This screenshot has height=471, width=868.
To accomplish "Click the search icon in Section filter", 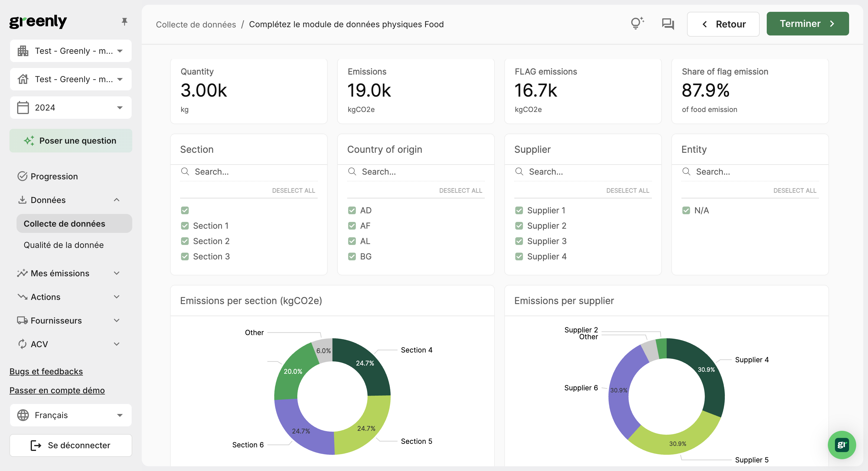I will tap(185, 172).
